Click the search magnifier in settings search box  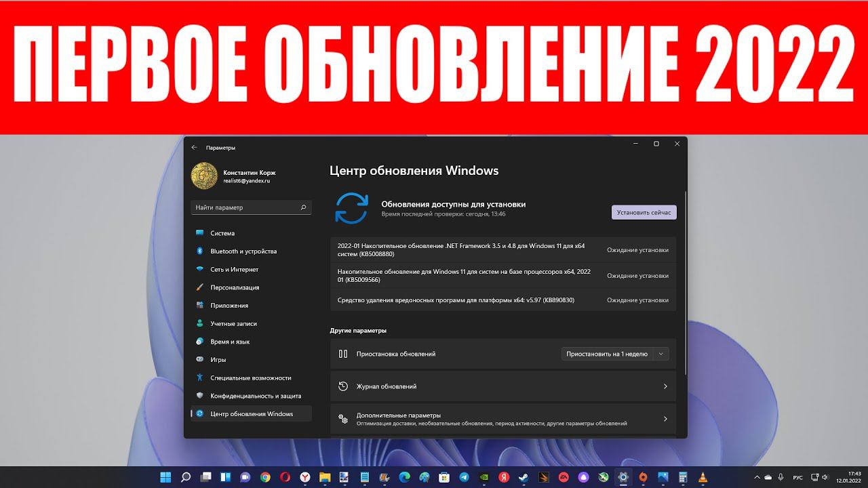[303, 207]
